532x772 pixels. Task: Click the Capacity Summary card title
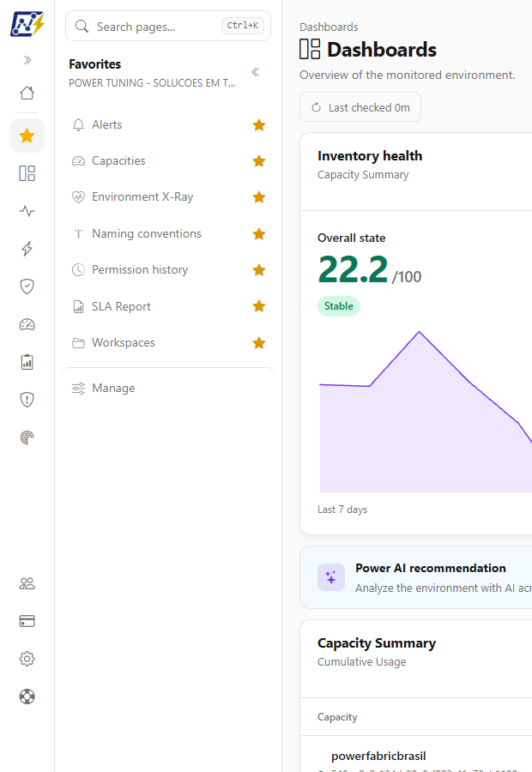(x=377, y=643)
